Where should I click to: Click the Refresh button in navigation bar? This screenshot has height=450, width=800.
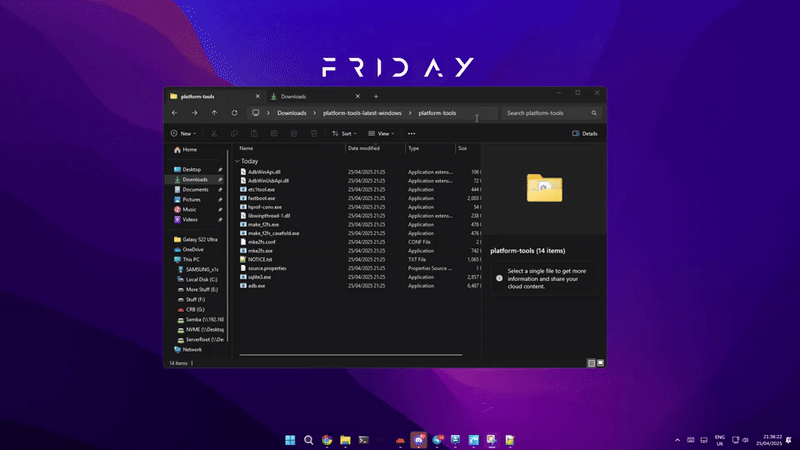(234, 113)
